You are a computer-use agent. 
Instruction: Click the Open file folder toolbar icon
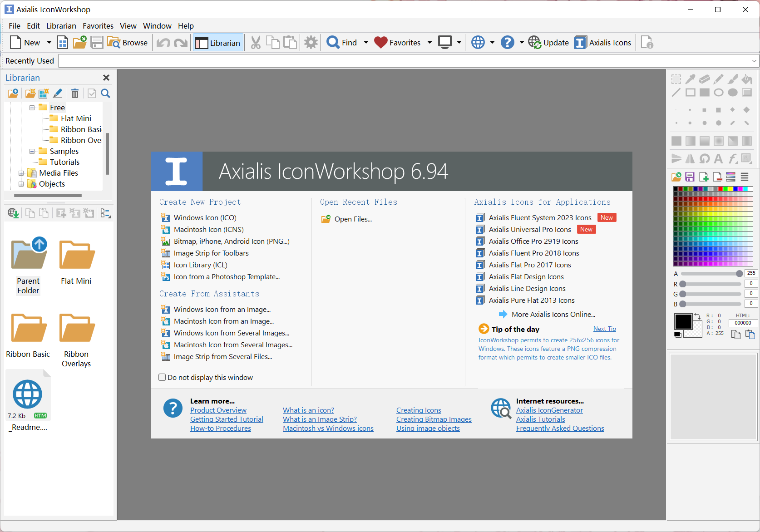click(x=79, y=43)
